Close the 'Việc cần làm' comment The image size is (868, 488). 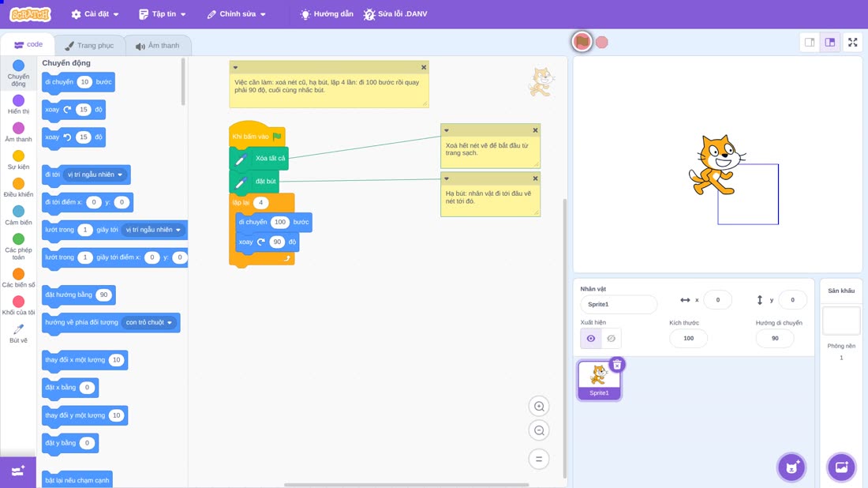424,68
